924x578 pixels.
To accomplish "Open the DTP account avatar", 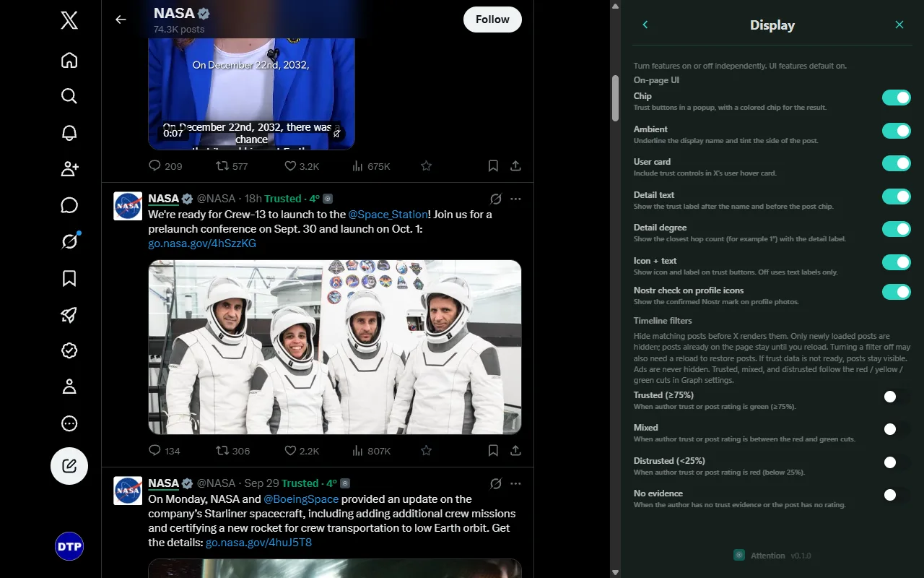I will [69, 546].
